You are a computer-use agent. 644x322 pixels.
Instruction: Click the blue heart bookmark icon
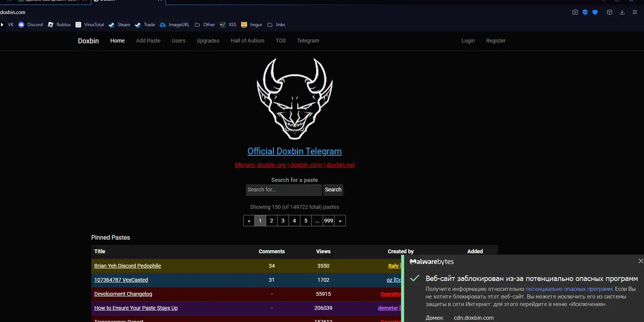pos(595,12)
